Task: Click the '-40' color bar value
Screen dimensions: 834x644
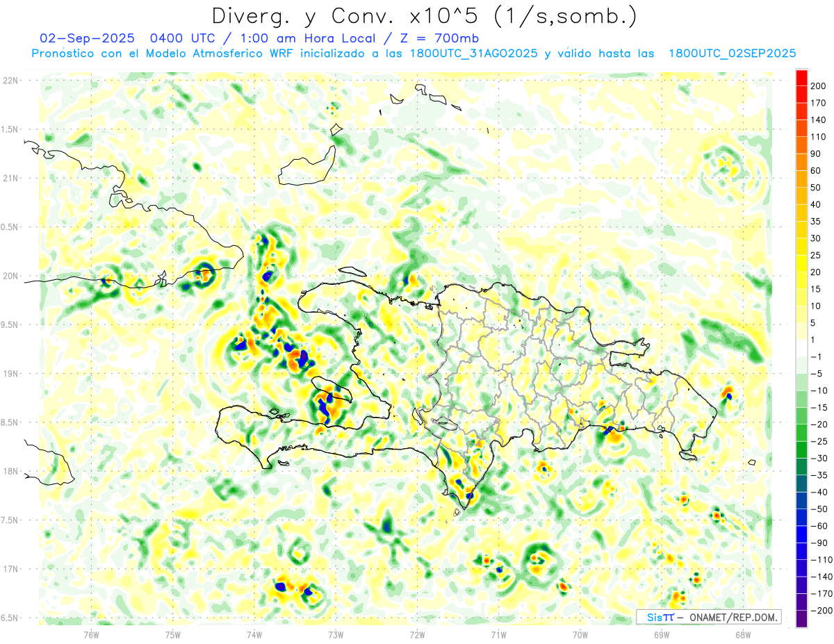Action: point(819,492)
